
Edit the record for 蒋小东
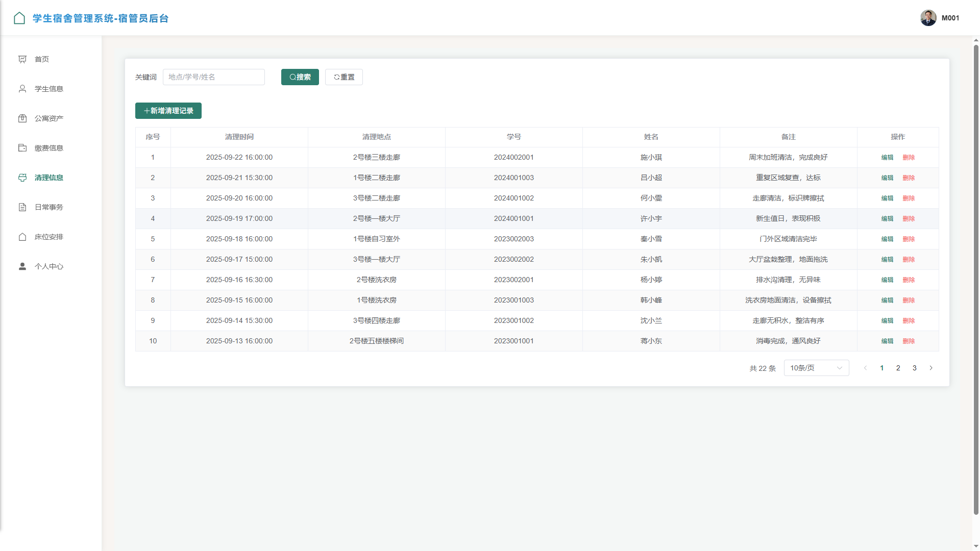coord(888,341)
